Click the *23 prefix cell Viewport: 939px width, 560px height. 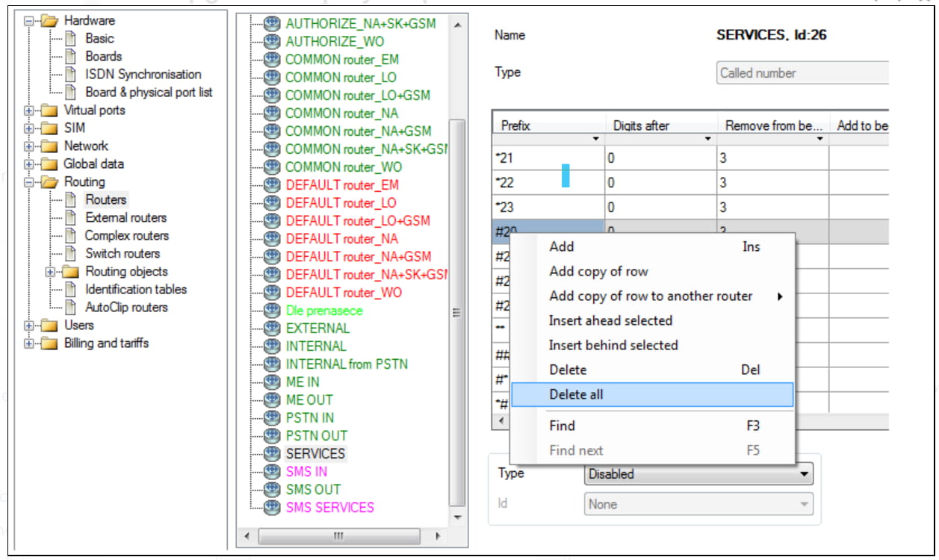coord(548,208)
